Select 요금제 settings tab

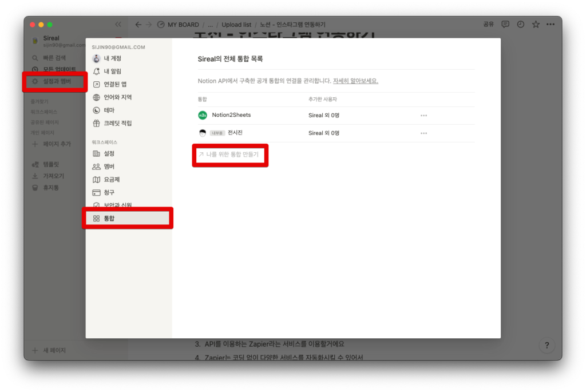[x=129, y=180]
